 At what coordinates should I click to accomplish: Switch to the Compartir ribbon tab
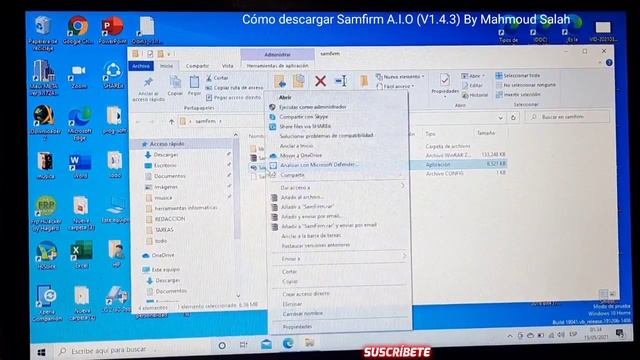coord(197,66)
